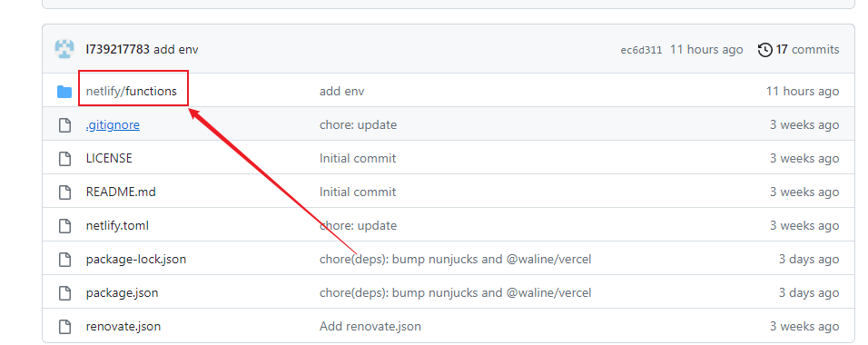Image resolution: width=868 pixels, height=345 pixels.
Task: Click the package-lock.json file icon
Action: tap(64, 259)
